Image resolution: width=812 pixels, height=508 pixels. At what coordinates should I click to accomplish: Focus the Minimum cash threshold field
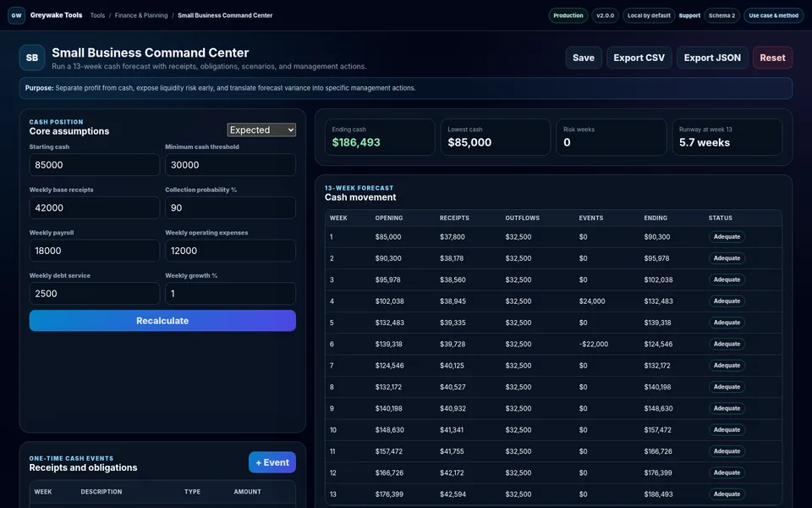pos(230,165)
